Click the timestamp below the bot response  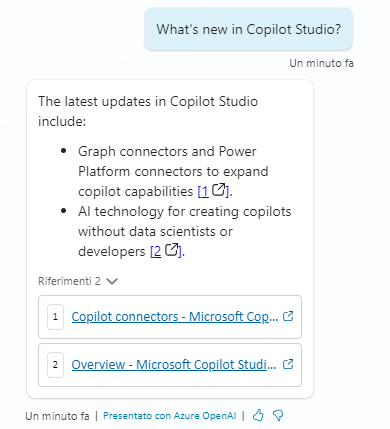coord(57,416)
